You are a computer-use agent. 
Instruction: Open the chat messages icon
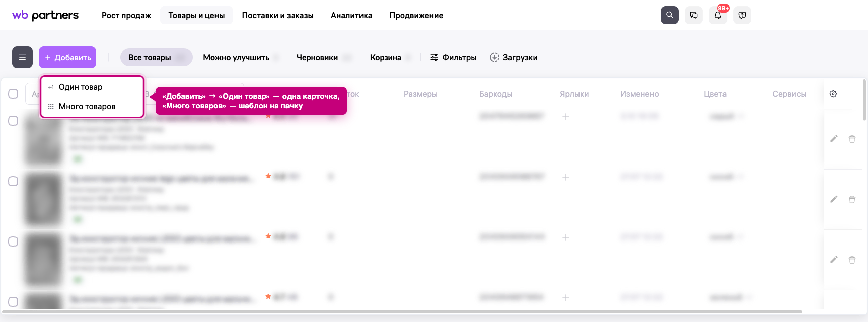693,15
